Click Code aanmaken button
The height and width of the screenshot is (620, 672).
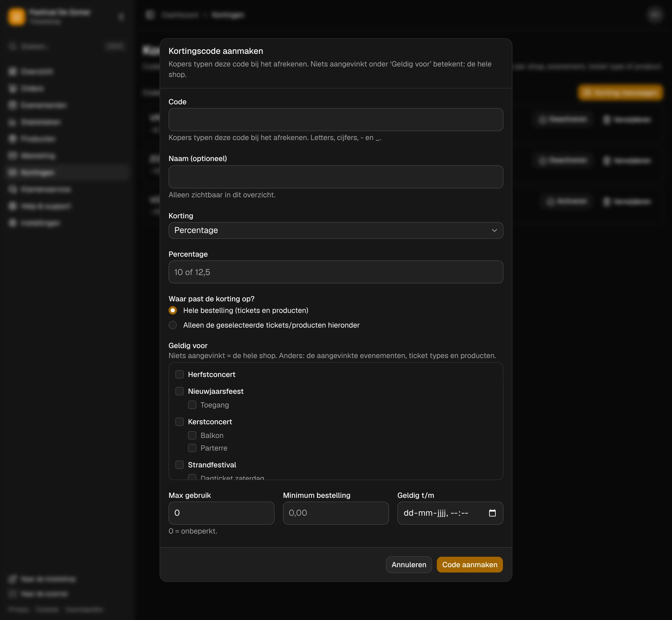pyautogui.click(x=470, y=565)
